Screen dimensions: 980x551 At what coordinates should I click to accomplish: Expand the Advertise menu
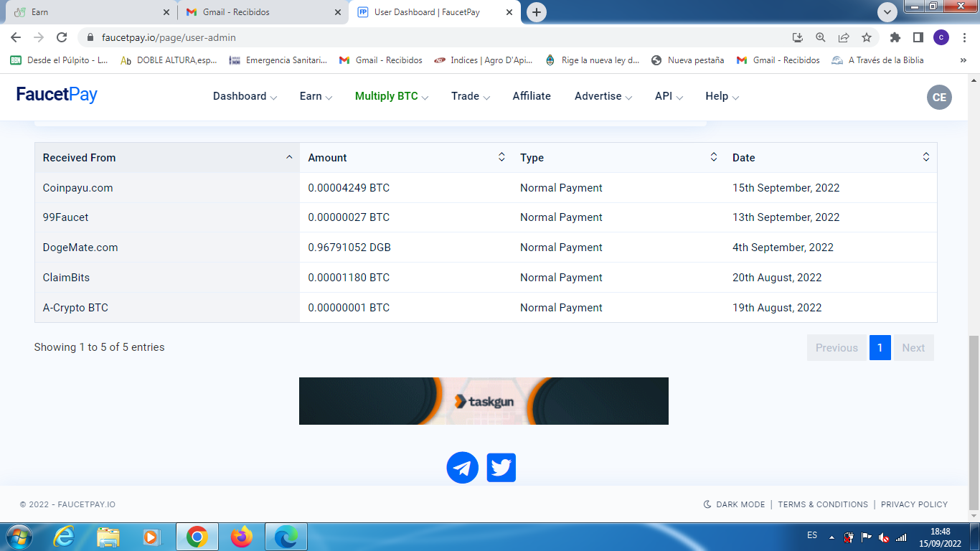[603, 96]
